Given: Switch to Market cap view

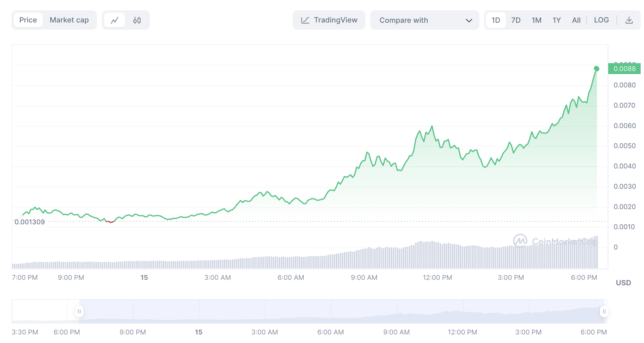Looking at the screenshot, I should [x=69, y=20].
